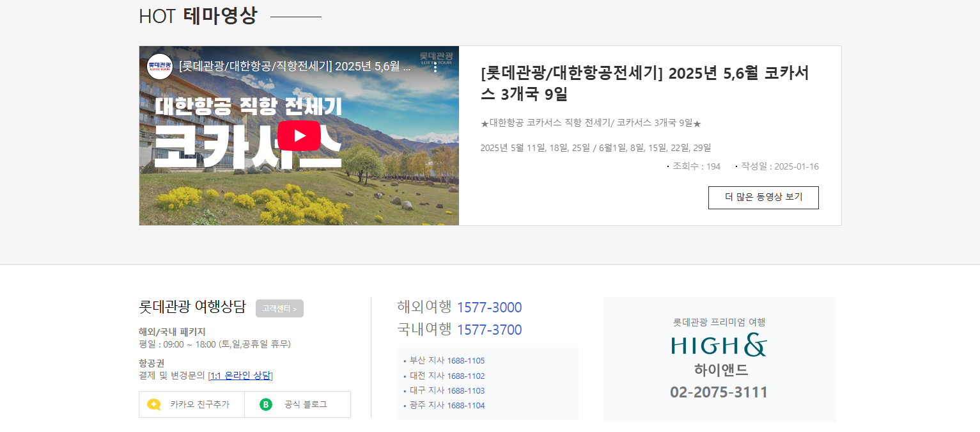Image resolution: width=980 pixels, height=432 pixels.
Task: Click the 롯데관광 watermark logo on the video
Action: (x=436, y=58)
